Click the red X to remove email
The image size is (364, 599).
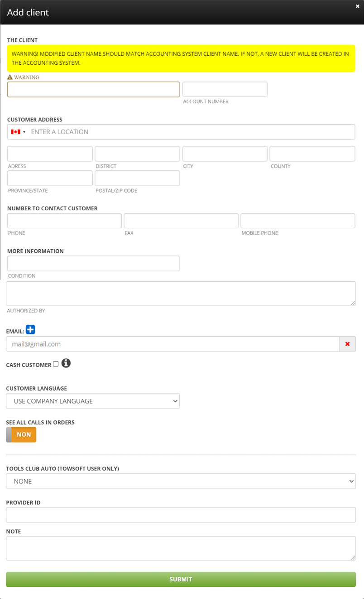[347, 344]
